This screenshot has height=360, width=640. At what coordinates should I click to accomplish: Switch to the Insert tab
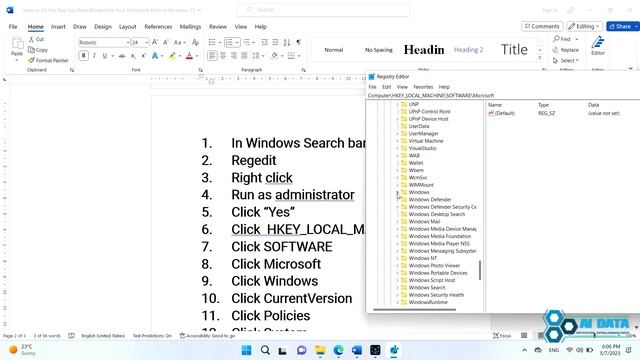[58, 27]
